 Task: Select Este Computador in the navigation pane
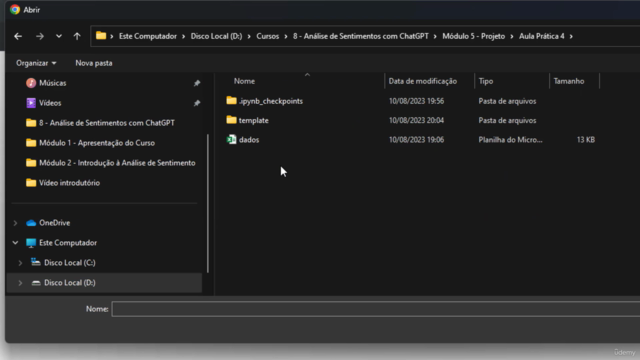68,243
